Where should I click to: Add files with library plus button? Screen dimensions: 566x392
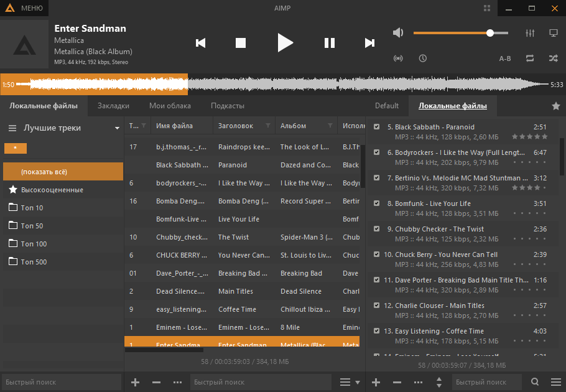[135, 382]
